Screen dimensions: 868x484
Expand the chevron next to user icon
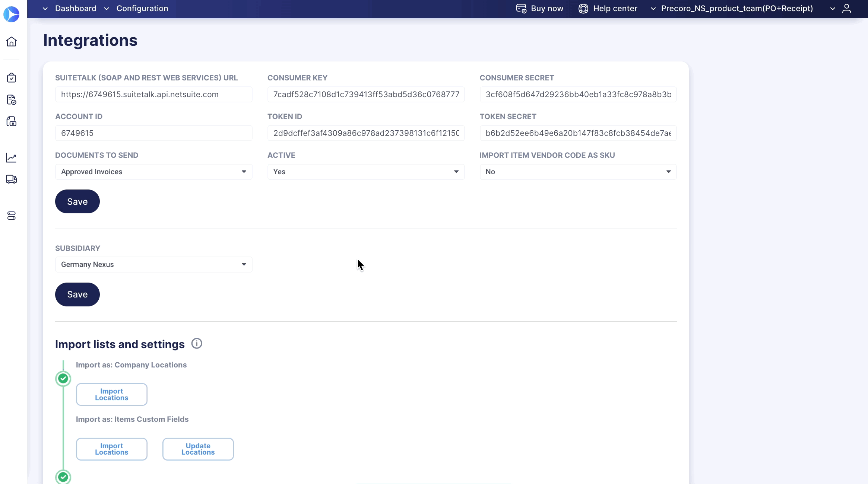coord(833,9)
